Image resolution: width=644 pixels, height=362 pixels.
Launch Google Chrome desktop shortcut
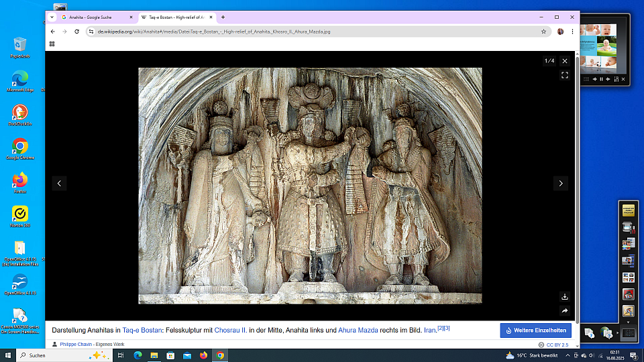(19, 149)
